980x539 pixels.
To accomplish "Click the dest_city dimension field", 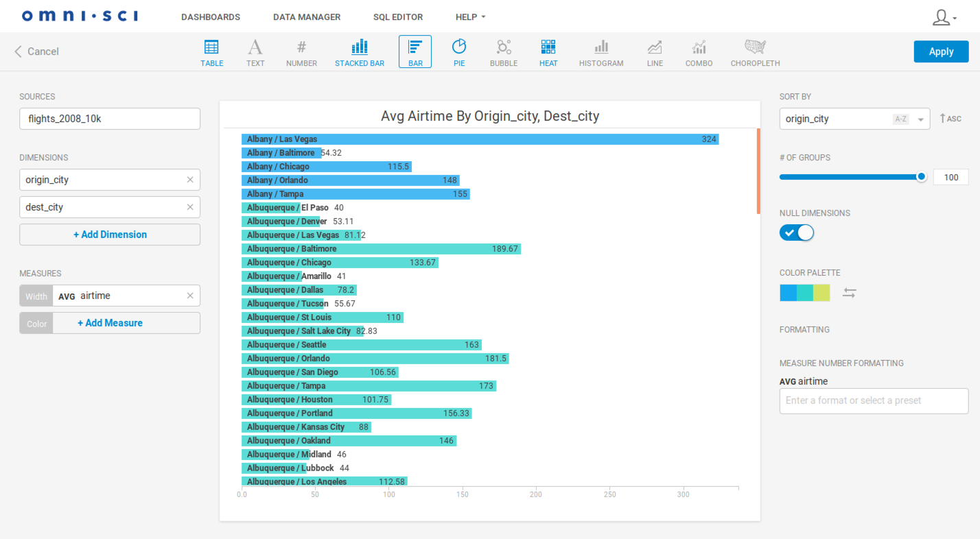I will pos(110,207).
